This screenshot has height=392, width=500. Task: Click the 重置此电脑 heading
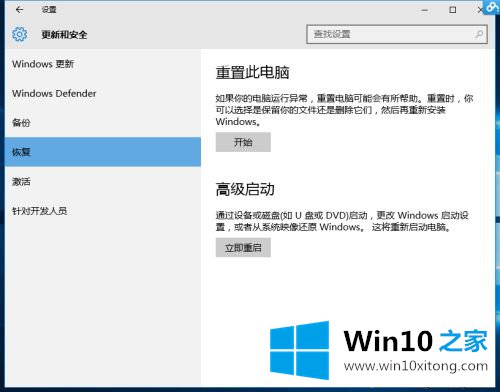click(252, 72)
